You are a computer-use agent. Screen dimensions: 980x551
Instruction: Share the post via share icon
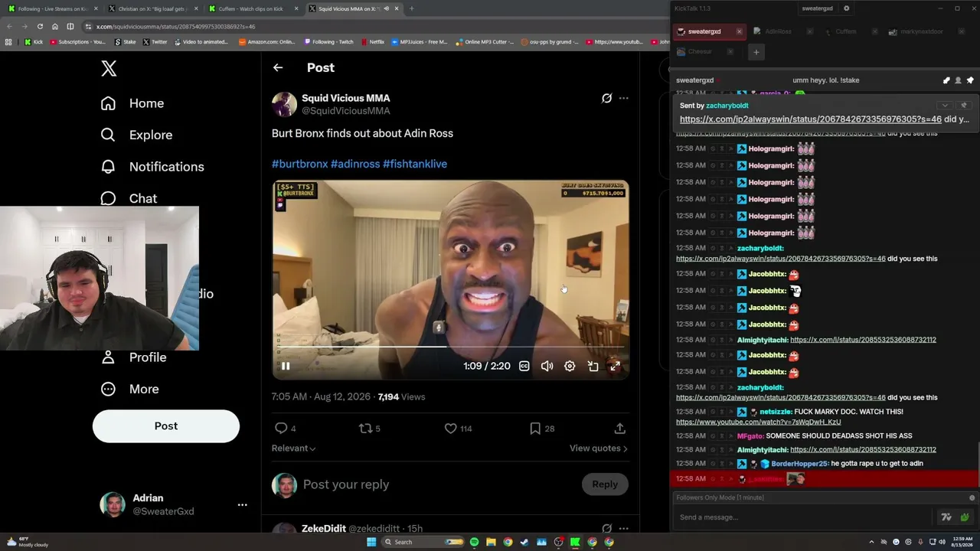[619, 429]
